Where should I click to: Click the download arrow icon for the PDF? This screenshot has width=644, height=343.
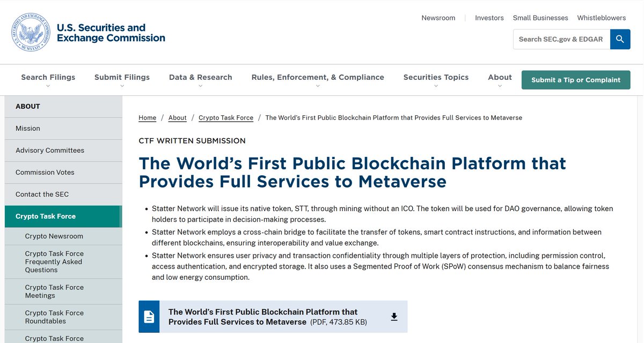coord(394,317)
